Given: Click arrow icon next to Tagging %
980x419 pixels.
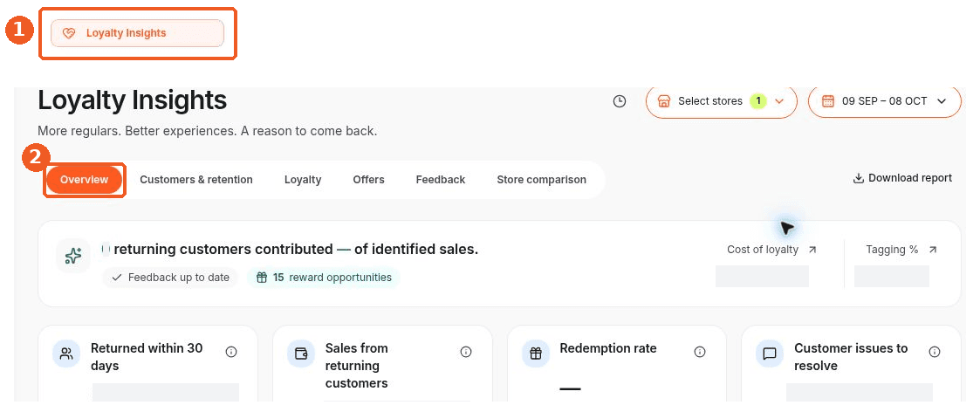Looking at the screenshot, I should (933, 250).
